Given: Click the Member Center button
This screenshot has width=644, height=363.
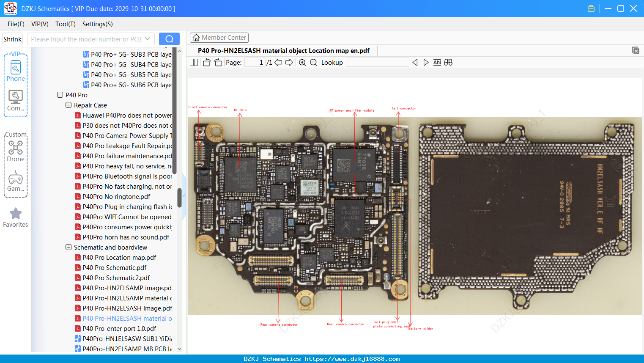Looking at the screenshot, I should click(x=219, y=38).
